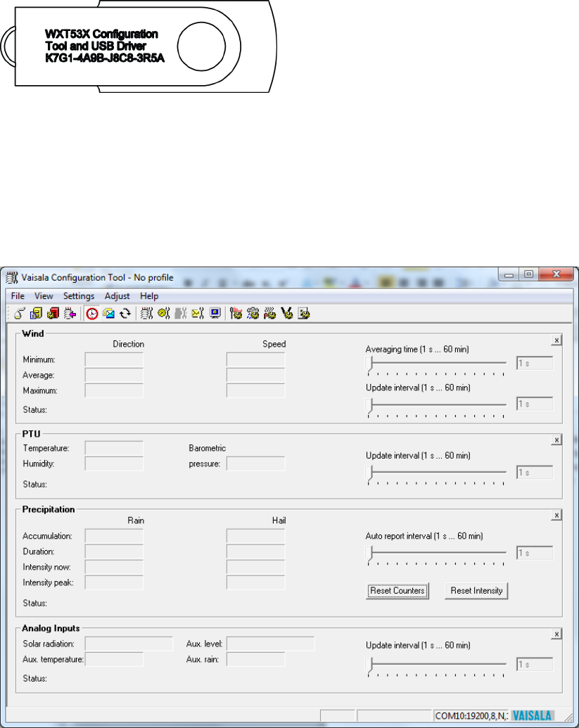Open the Adjust menu
The height and width of the screenshot is (728, 579).
tap(117, 295)
